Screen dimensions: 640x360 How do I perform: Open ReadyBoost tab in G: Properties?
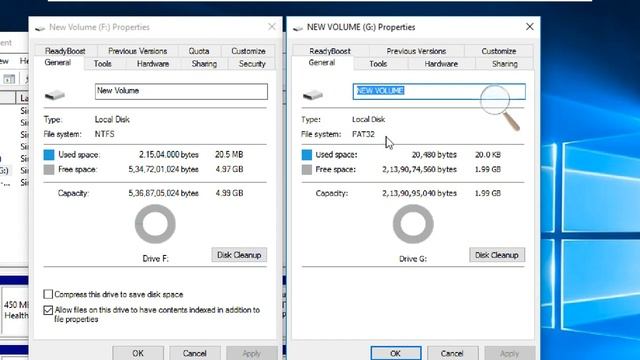coord(330,51)
